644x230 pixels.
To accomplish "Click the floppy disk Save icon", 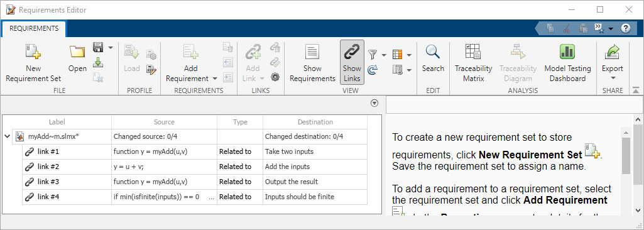I will pos(98,48).
